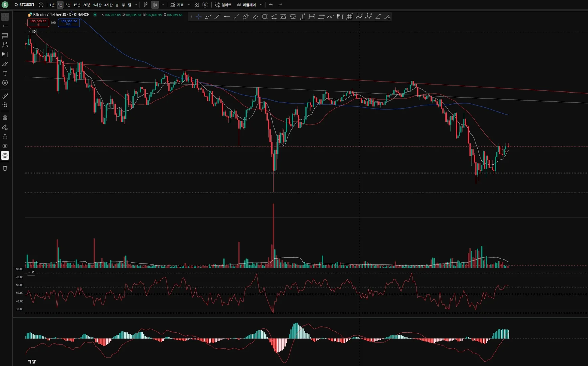Create an alert with 얼러트 button

(x=223, y=5)
